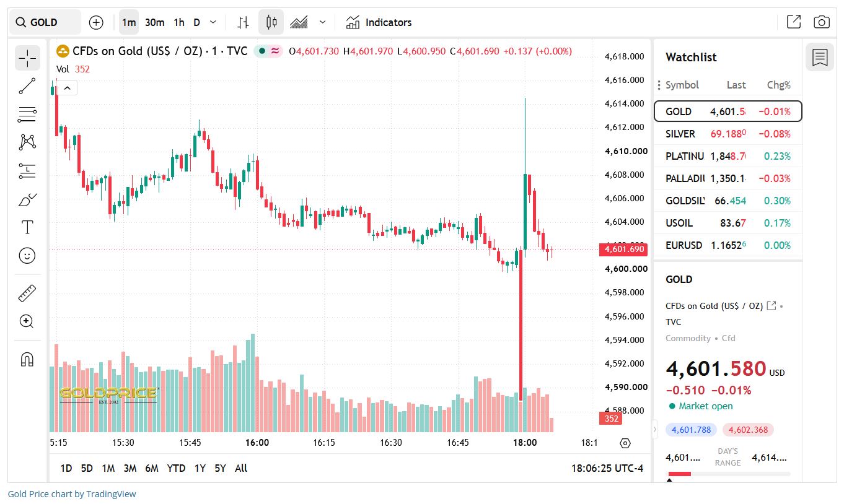The width and height of the screenshot is (844, 504).
Task: Select the text annotation tool
Action: [27, 227]
